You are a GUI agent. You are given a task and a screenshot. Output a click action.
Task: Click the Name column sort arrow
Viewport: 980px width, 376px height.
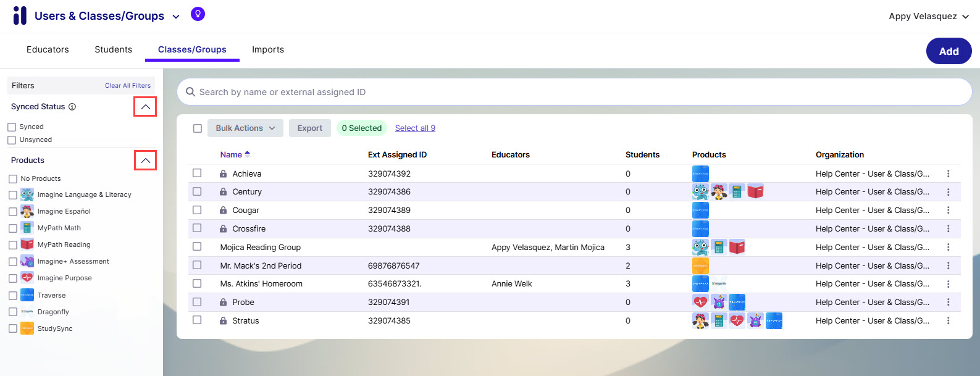(x=248, y=154)
